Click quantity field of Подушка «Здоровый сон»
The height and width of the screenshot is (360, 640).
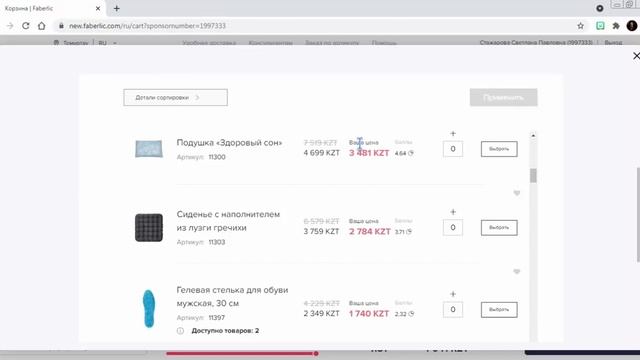point(453,149)
